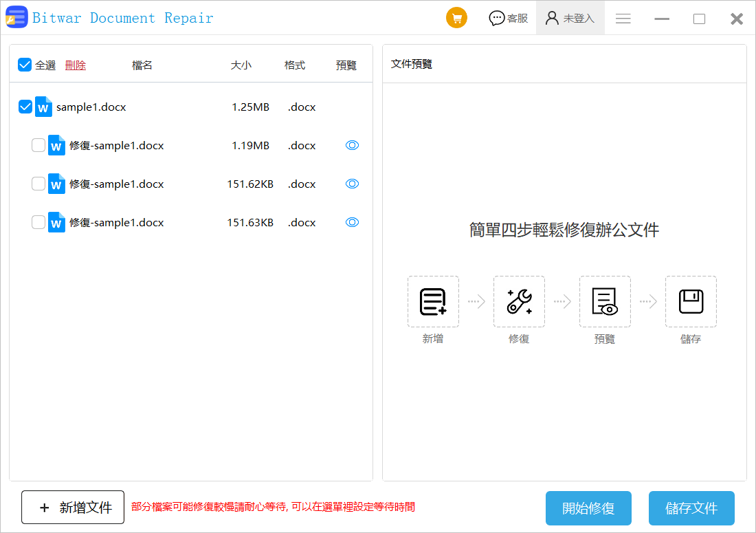
Task: Uncheck the sample1.docx checkbox
Action: (25, 107)
